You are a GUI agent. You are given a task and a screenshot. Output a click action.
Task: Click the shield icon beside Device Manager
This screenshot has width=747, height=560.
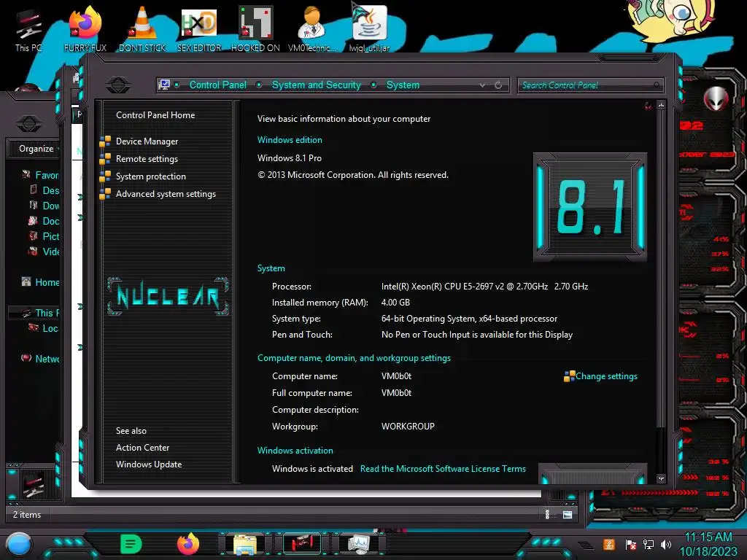pos(105,141)
